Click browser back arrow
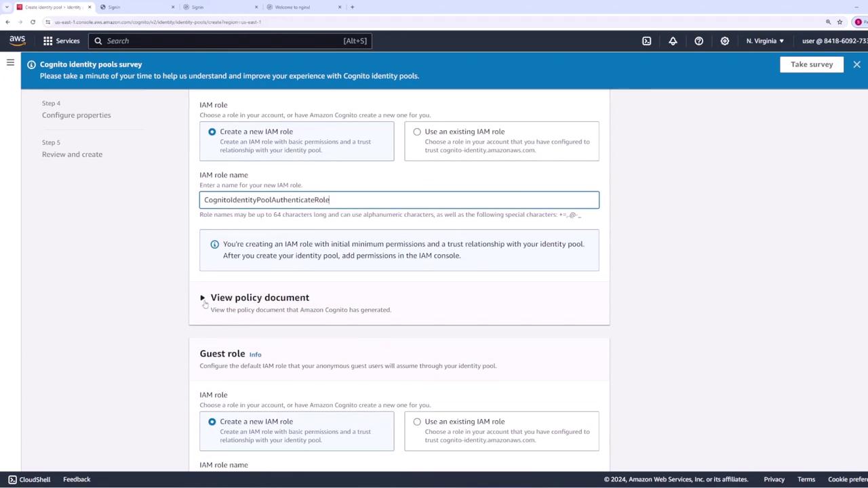868x488 pixels. pos(7,22)
